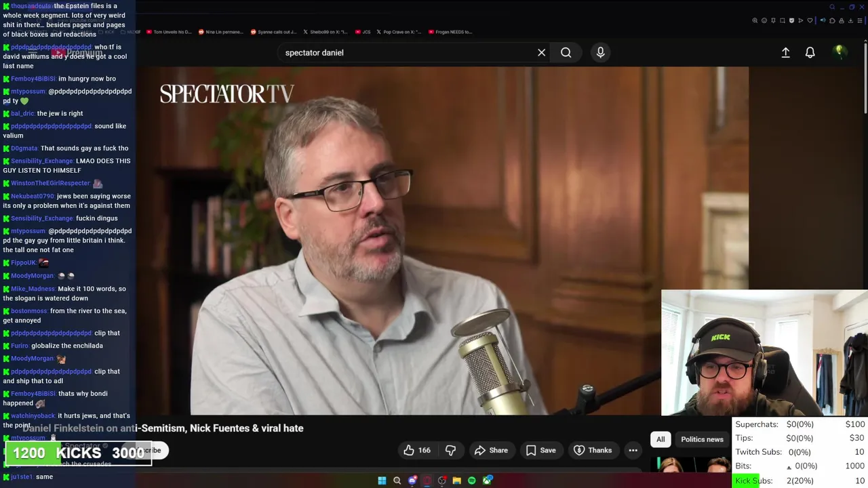Open the ad-blocker shield icon

pos(791,20)
